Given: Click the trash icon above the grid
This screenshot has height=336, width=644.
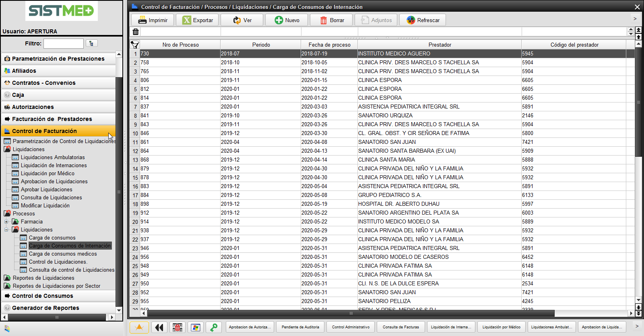Looking at the screenshot, I should [x=136, y=32].
